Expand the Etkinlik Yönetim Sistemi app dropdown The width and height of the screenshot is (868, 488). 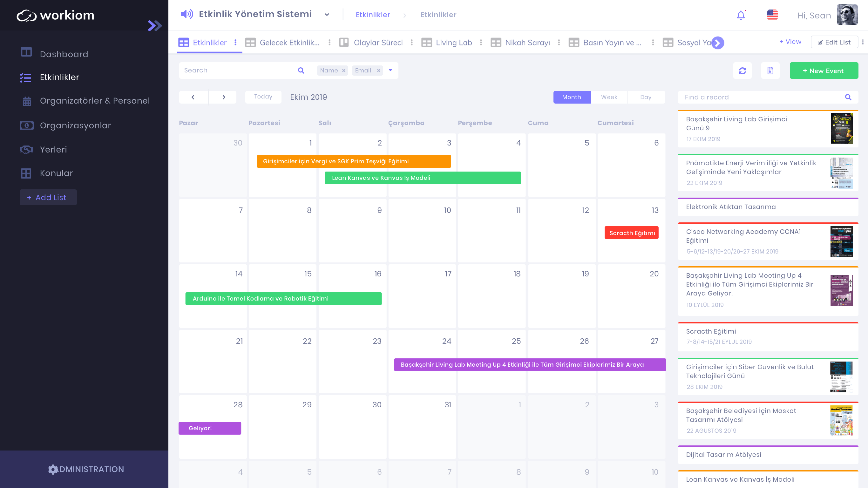pyautogui.click(x=327, y=15)
